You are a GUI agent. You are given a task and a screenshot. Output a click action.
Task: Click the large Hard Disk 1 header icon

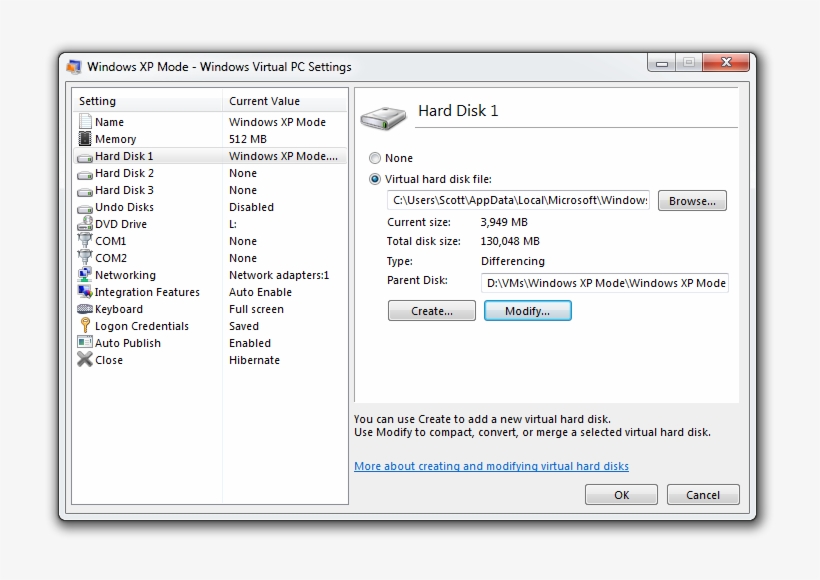point(383,117)
